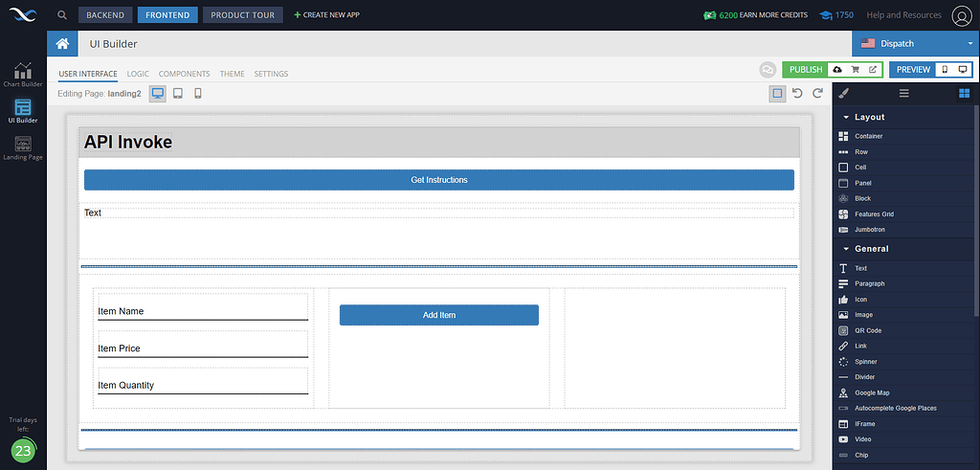Switch to desktop editing view icon
Screen dimensions: 980x470
[x=158, y=94]
